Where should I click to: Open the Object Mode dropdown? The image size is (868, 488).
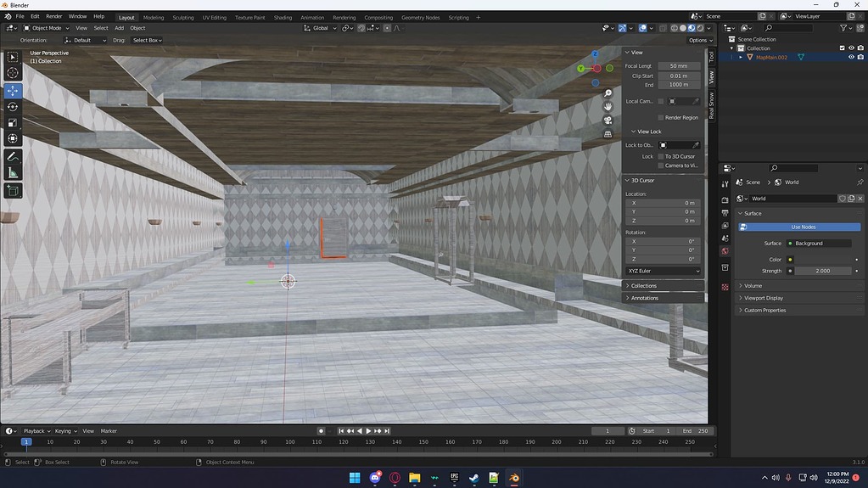47,28
